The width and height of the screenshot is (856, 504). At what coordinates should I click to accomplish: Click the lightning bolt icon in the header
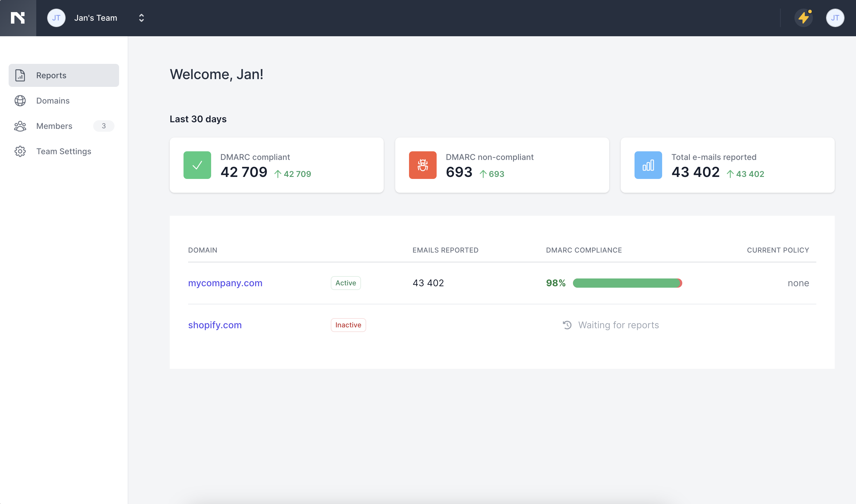tap(803, 18)
